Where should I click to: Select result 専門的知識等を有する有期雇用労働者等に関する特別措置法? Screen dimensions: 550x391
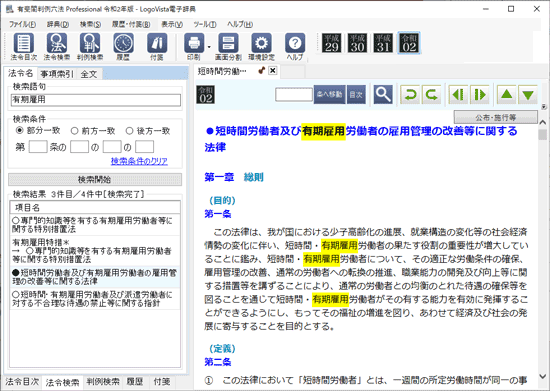pos(95,224)
